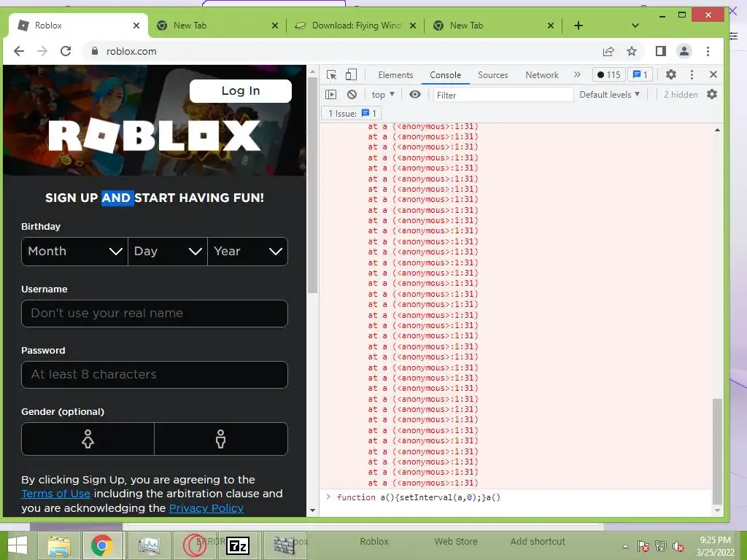
Task: Click the 1 Issue link
Action: (352, 113)
